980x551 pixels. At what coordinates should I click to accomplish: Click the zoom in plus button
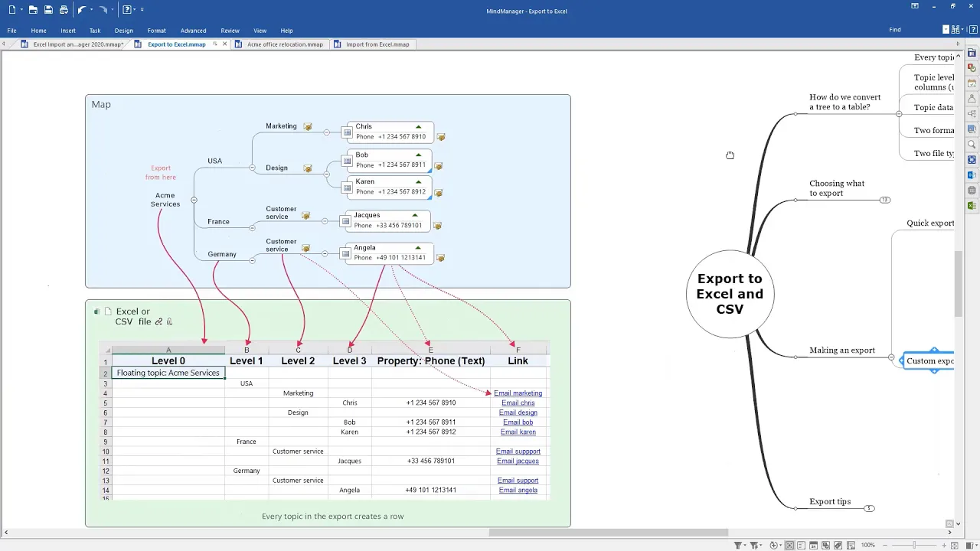(944, 545)
